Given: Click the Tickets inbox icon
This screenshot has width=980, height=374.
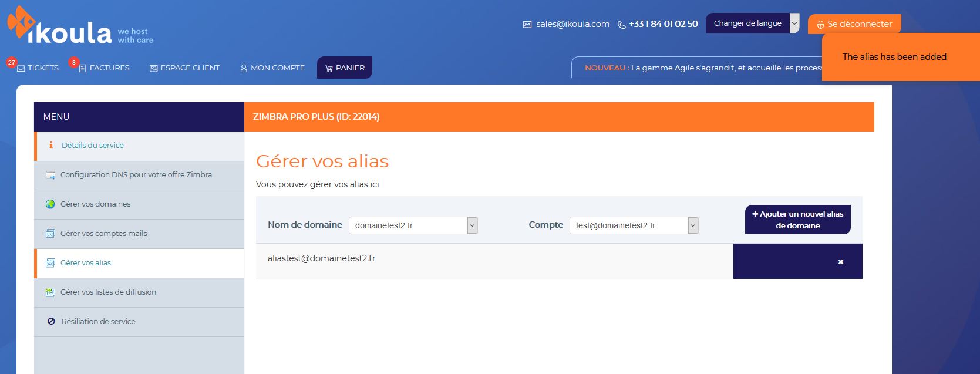Looking at the screenshot, I should (21, 68).
